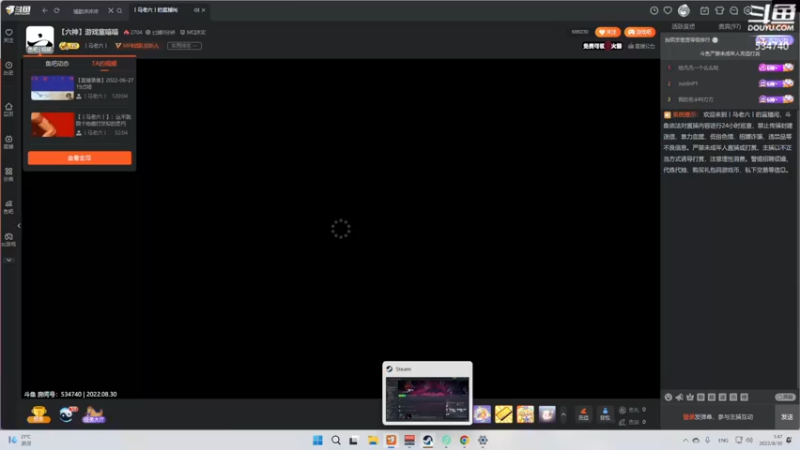The height and width of the screenshot is (450, 800).
Task: Click the 查看全部 view all button
Action: 80,158
